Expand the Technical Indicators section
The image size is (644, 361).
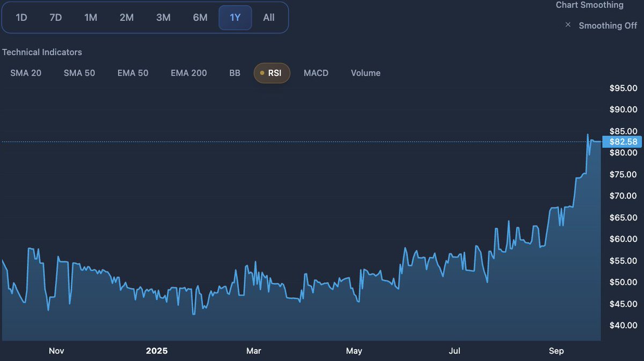pyautogui.click(x=42, y=52)
